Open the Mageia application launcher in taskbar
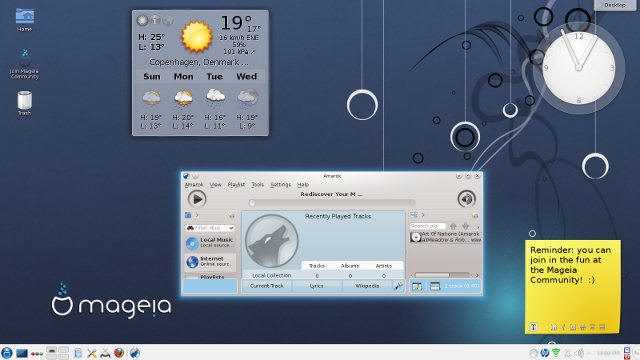The image size is (640, 360). click(x=7, y=353)
